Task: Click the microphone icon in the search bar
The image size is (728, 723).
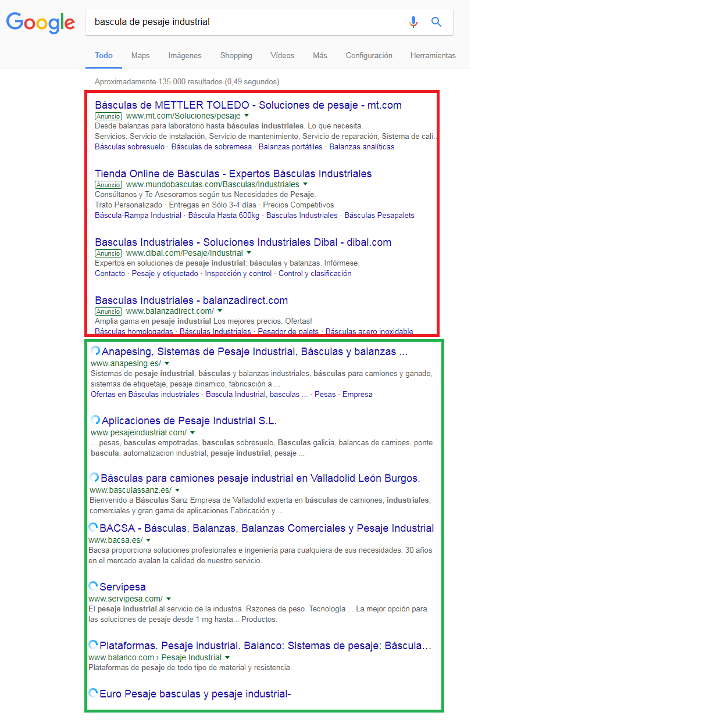Action: 413,22
